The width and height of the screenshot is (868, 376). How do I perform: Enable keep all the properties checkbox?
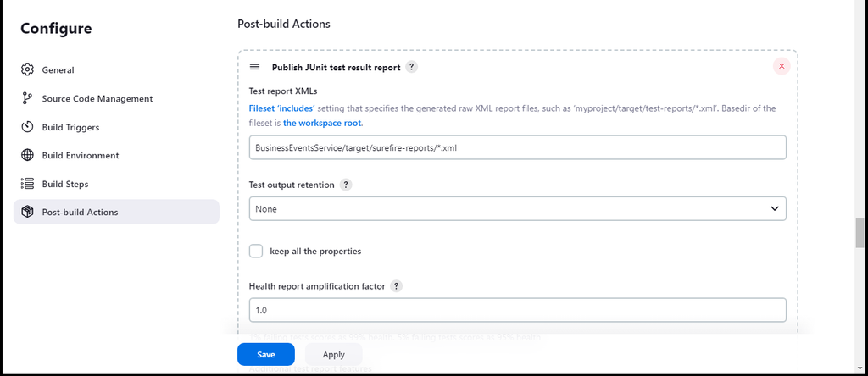[x=256, y=251]
